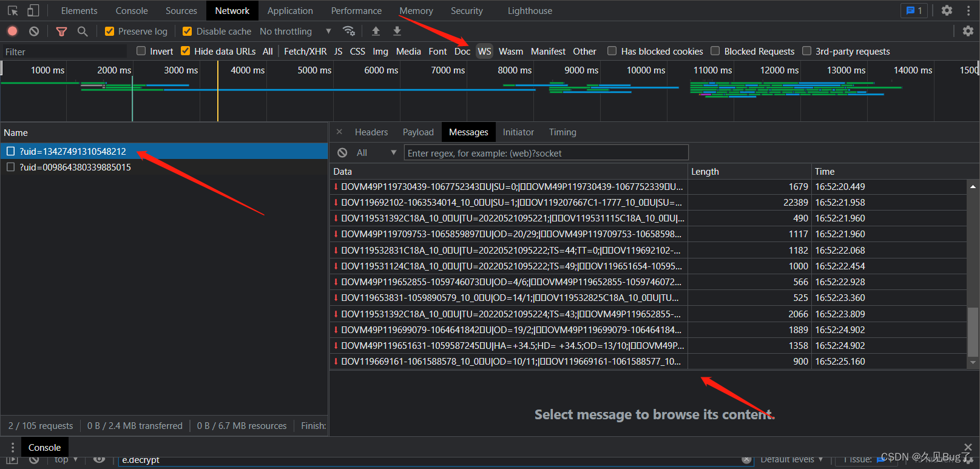Switch to the Elements panel tab
980x469 pixels.
click(x=79, y=10)
